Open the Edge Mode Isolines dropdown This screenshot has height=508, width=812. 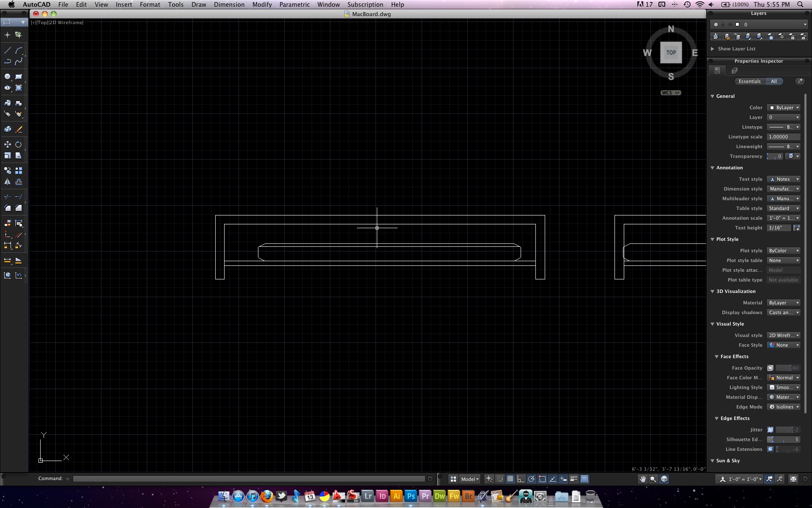(784, 407)
